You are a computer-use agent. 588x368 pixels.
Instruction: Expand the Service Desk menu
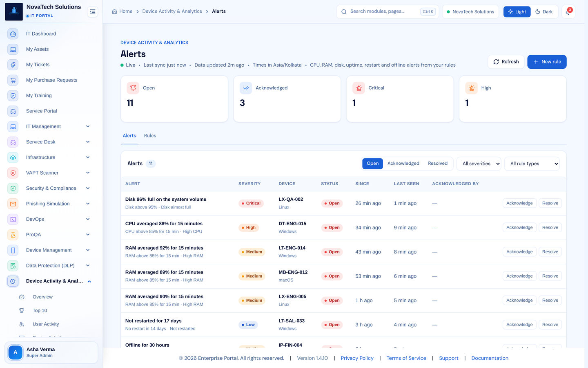[49, 142]
